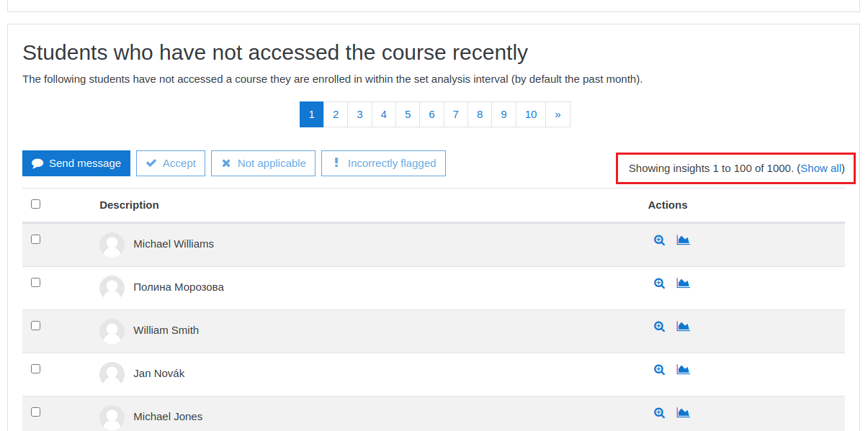Image resolution: width=868 pixels, height=431 pixels.
Task: View prediction details for Jan Novák
Action: click(659, 370)
